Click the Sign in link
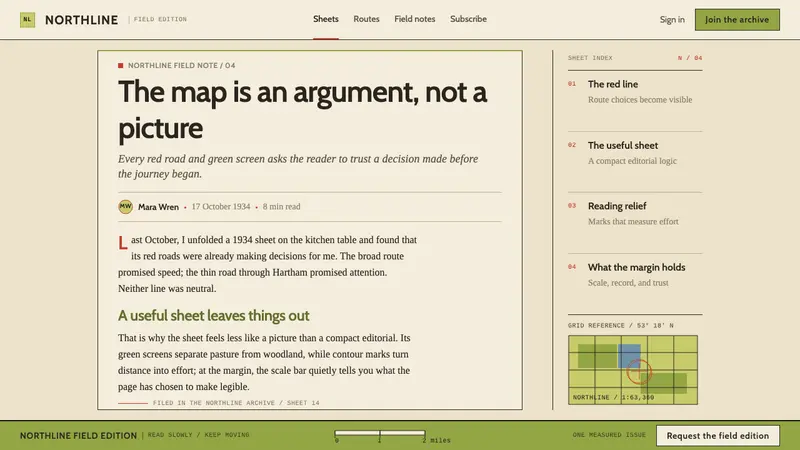800x450 pixels. click(672, 19)
